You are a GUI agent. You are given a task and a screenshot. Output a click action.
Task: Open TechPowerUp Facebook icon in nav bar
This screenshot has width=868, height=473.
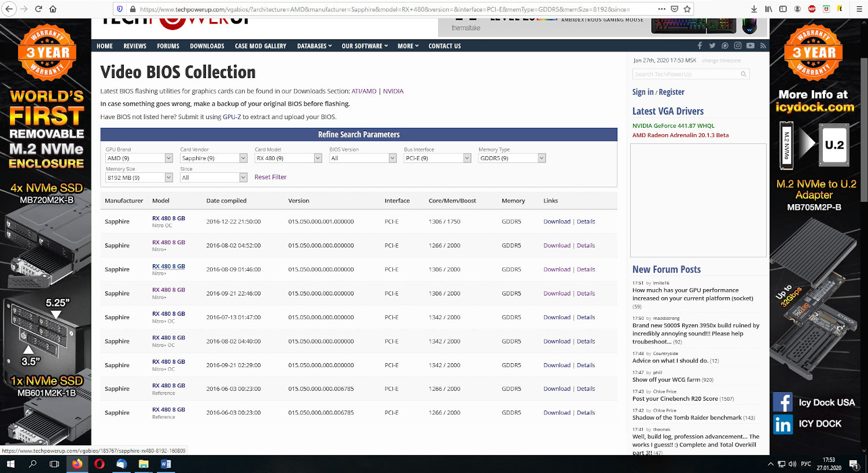700,46
